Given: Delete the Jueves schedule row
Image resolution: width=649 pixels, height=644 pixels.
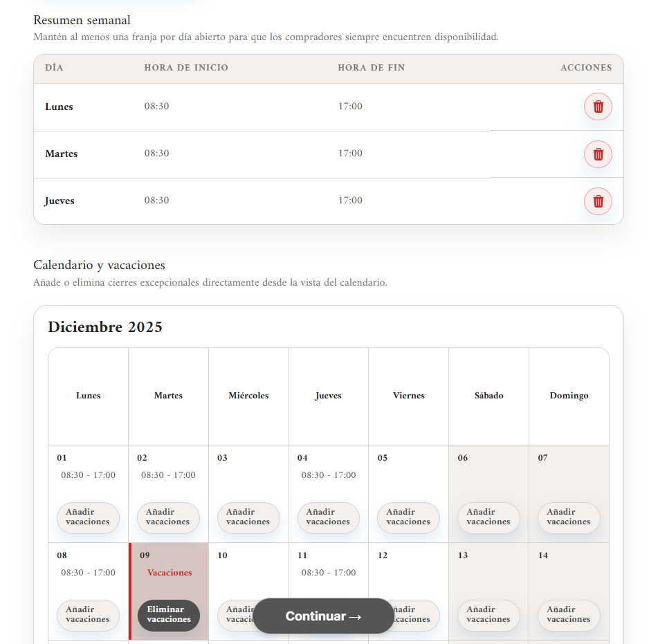Looking at the screenshot, I should pos(598,201).
